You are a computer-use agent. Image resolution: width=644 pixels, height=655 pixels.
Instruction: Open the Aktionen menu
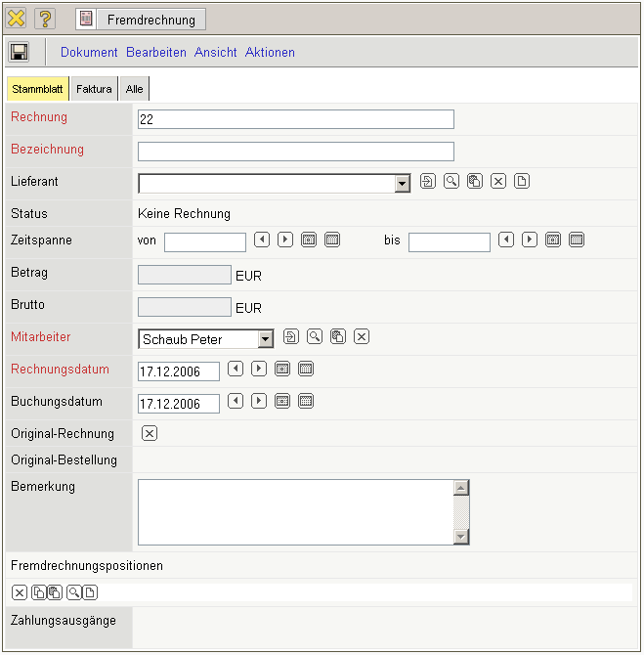pos(270,53)
